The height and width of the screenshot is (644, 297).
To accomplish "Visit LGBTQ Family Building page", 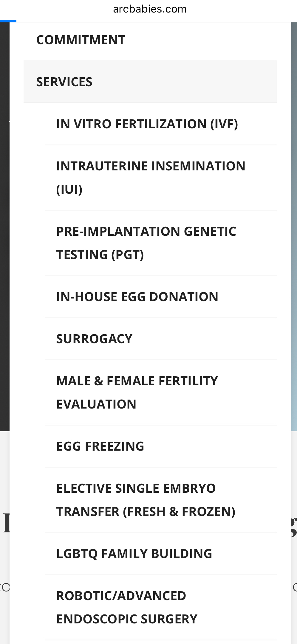I will click(161, 554).
